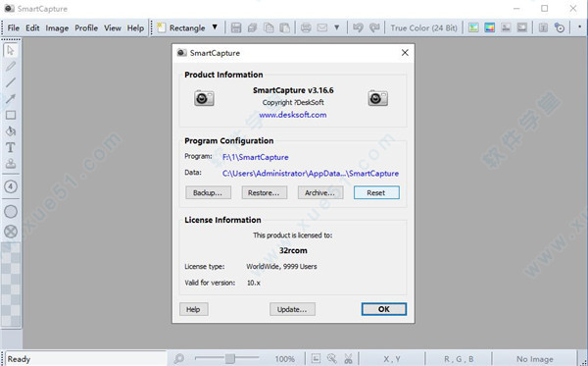
Task: Open the Profile menu
Action: [x=86, y=28]
